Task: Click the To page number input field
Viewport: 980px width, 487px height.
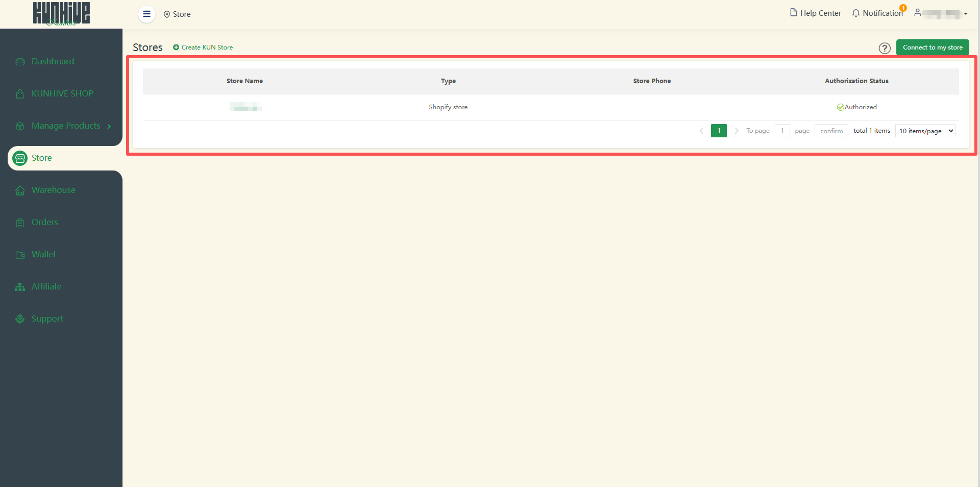Action: coord(781,131)
